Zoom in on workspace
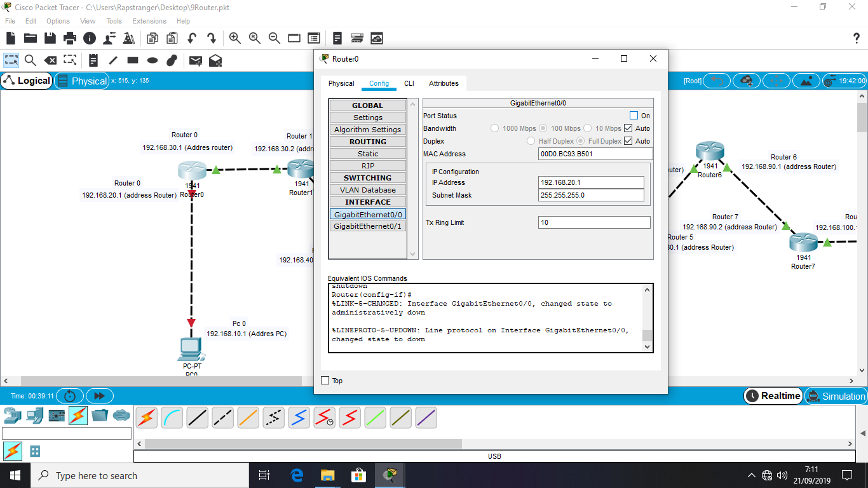 pos(235,38)
